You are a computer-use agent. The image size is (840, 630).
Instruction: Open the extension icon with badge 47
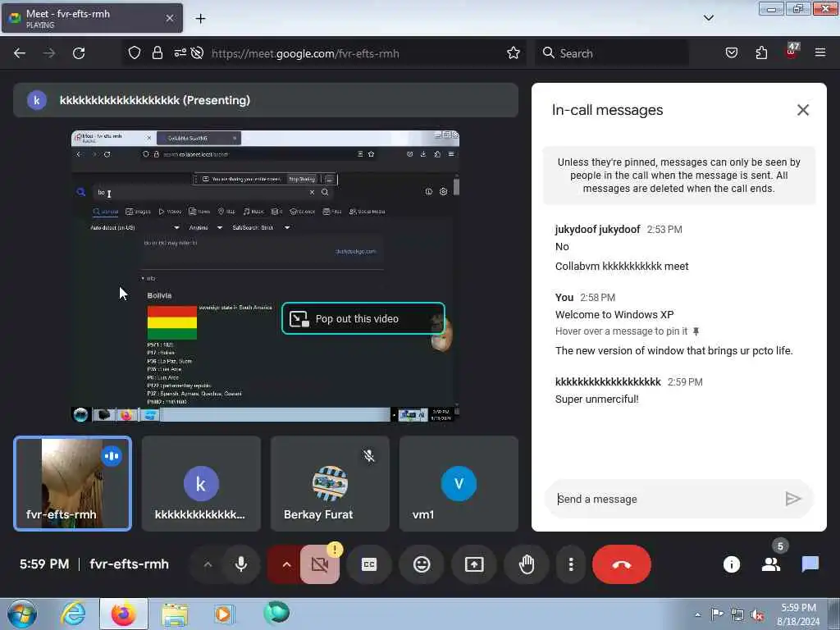[792, 52]
